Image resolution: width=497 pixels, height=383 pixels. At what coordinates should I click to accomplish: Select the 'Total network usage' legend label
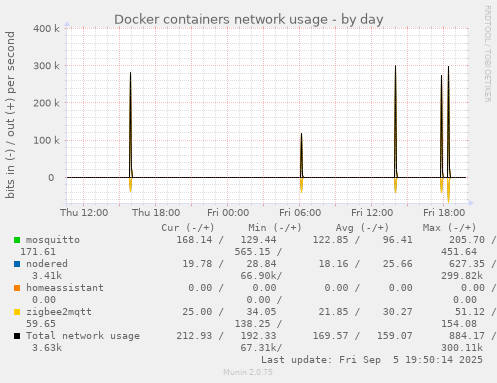point(83,336)
